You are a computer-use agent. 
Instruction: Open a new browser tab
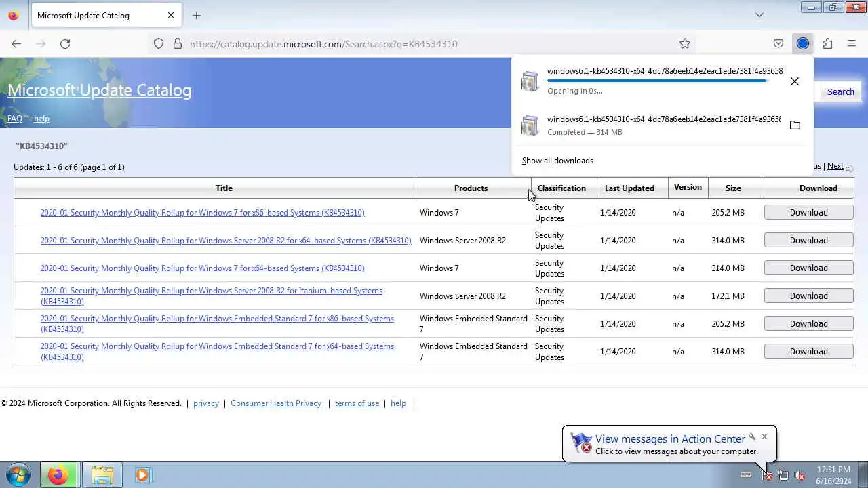pyautogui.click(x=197, y=15)
